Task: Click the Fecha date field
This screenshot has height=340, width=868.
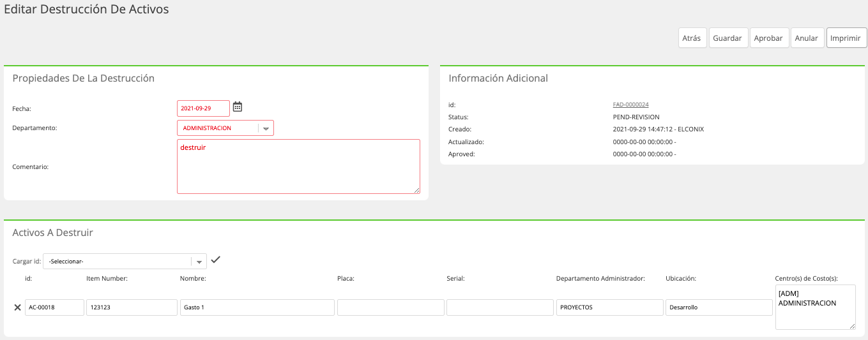Action: coord(203,108)
